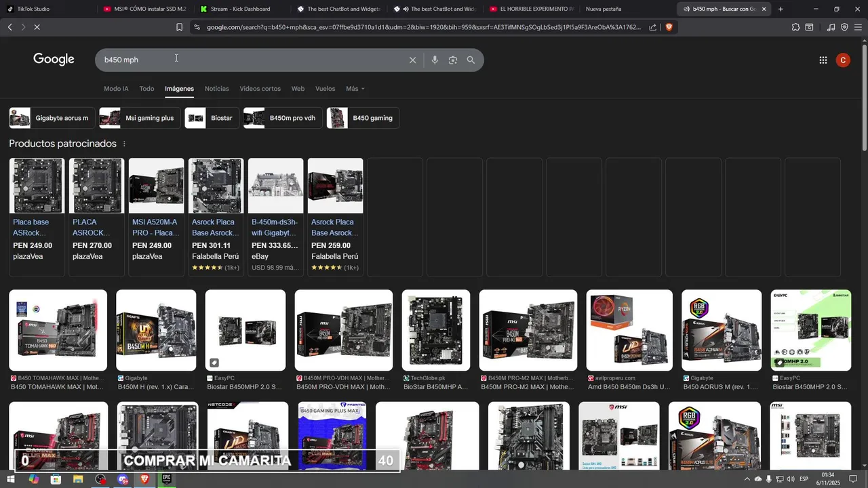Open the Brave VPN shield icon
This screenshot has height=488, width=868.
(844, 27)
